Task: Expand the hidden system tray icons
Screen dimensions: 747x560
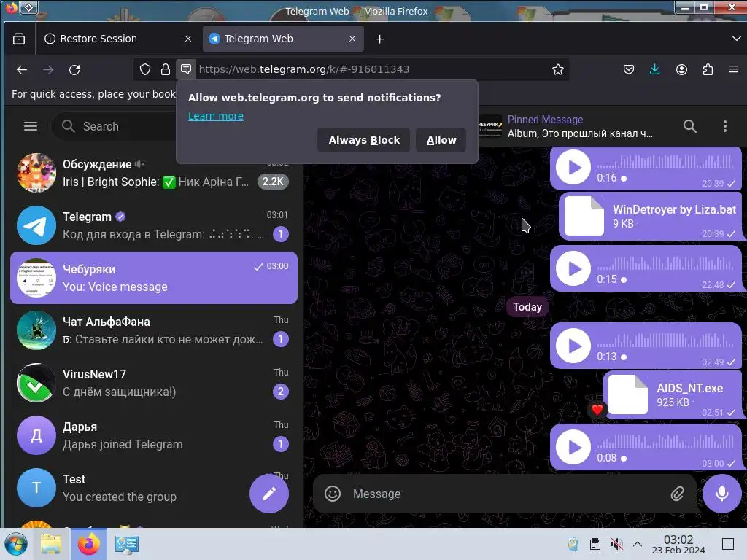Action: pyautogui.click(x=638, y=544)
